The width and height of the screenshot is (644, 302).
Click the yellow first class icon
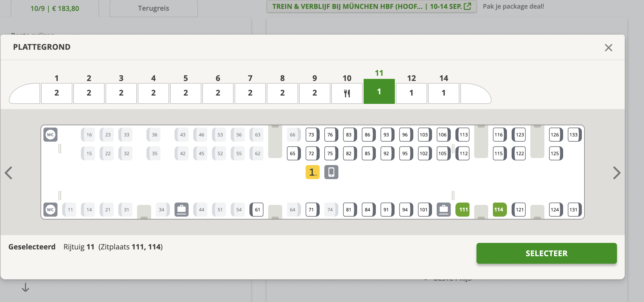click(x=312, y=172)
